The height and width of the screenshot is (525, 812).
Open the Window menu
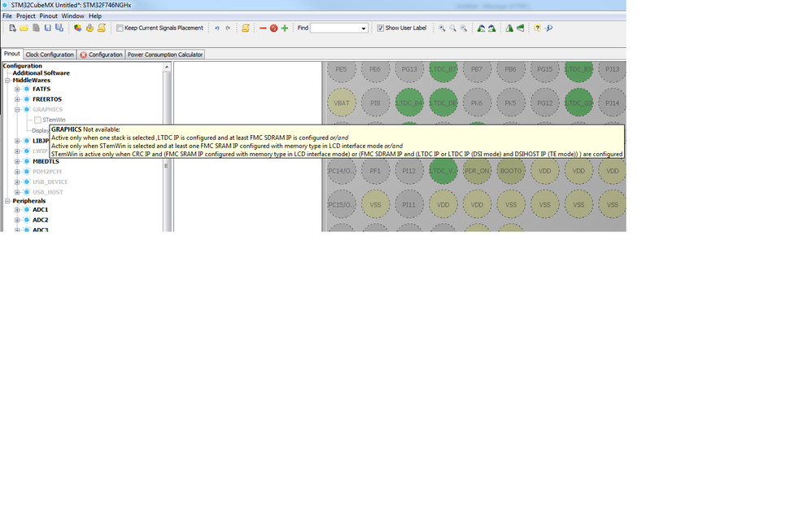pos(72,16)
